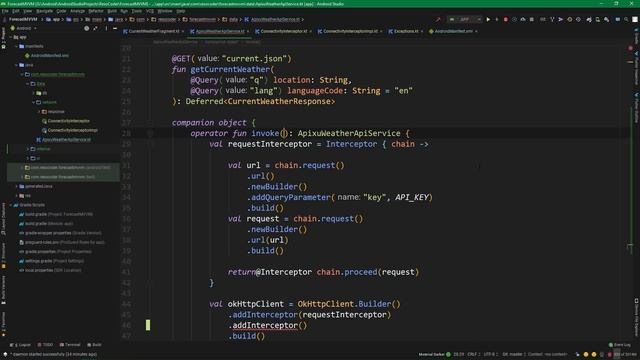Open the Refactor menu
The height and width of the screenshot is (360, 640).
click(96, 11)
